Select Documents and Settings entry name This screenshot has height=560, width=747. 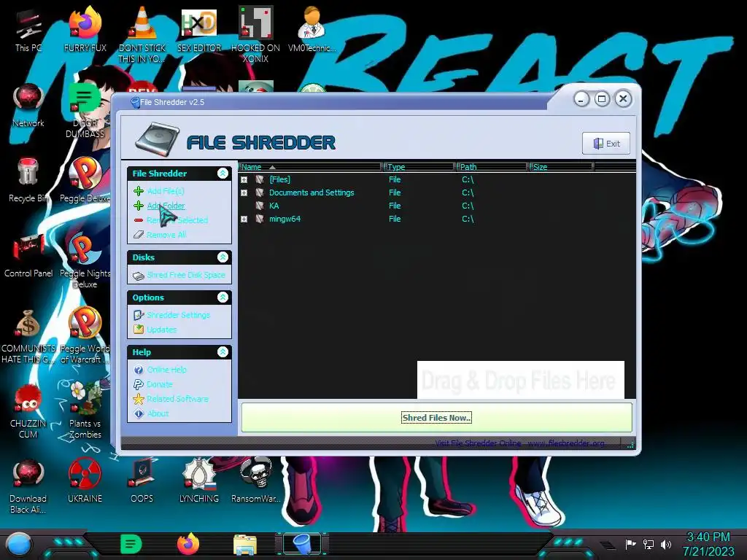click(x=311, y=192)
